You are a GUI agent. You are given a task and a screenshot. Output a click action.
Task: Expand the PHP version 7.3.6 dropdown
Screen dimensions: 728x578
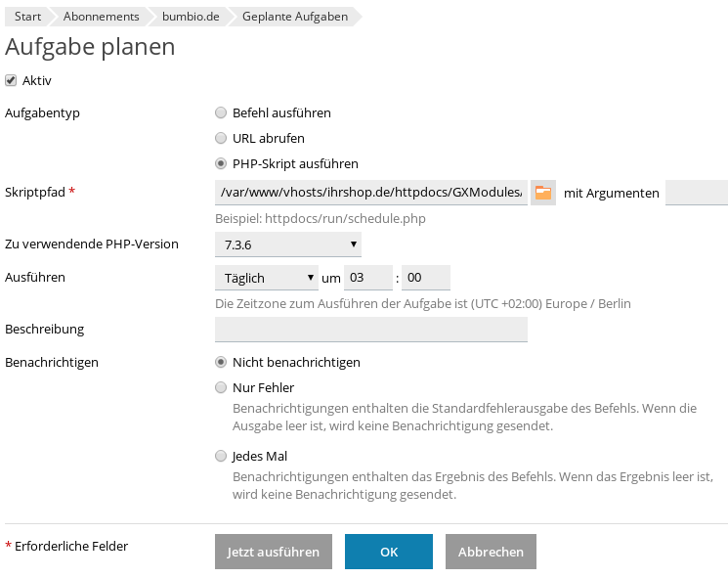point(288,245)
